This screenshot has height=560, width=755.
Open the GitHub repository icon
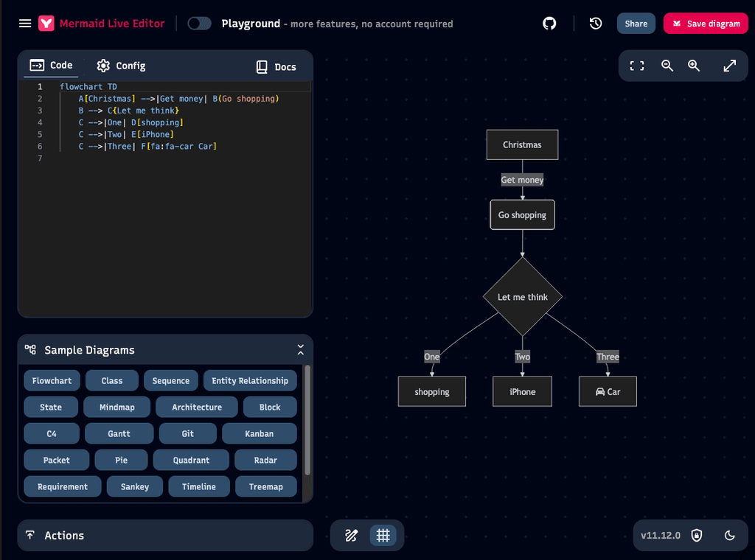[x=549, y=24]
